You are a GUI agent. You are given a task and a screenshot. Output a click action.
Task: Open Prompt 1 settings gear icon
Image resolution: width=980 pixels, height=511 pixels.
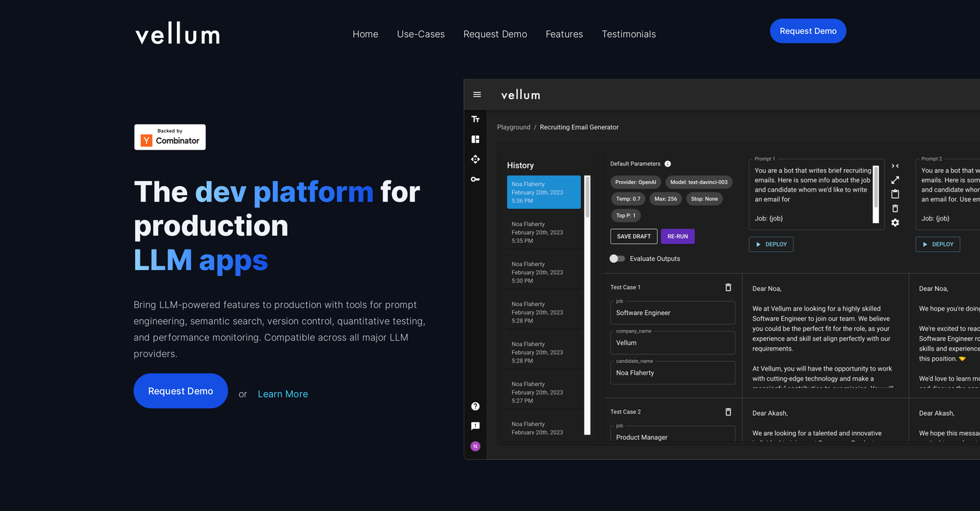(895, 223)
